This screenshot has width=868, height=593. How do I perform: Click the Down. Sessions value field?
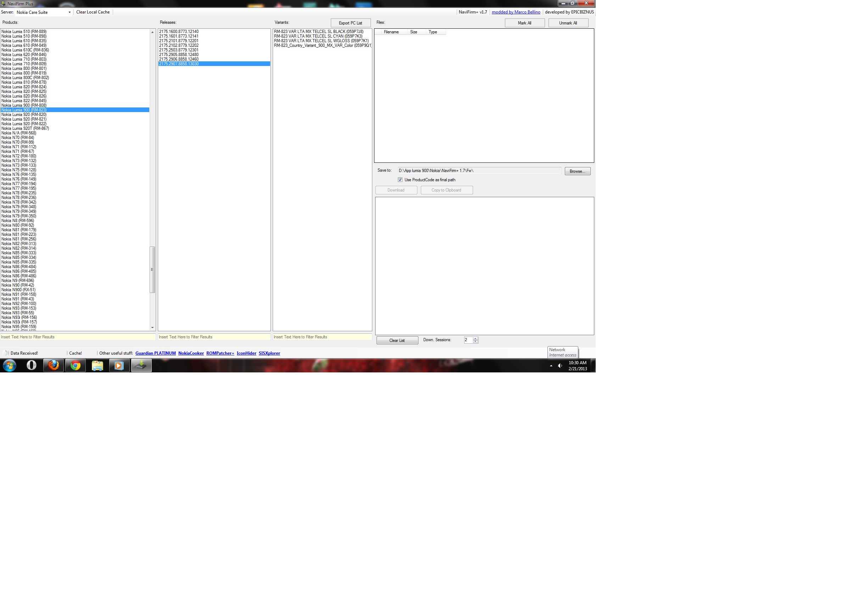(x=468, y=340)
